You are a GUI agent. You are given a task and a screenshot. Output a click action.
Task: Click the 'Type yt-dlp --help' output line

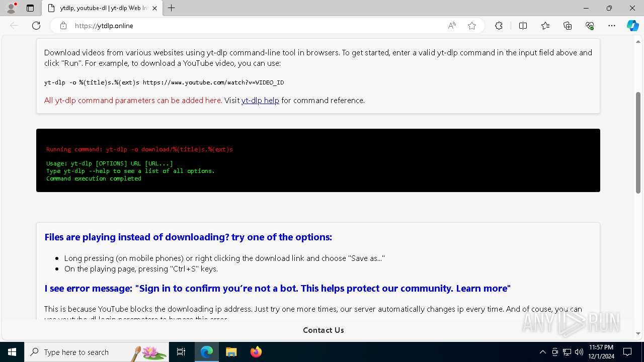point(130,171)
